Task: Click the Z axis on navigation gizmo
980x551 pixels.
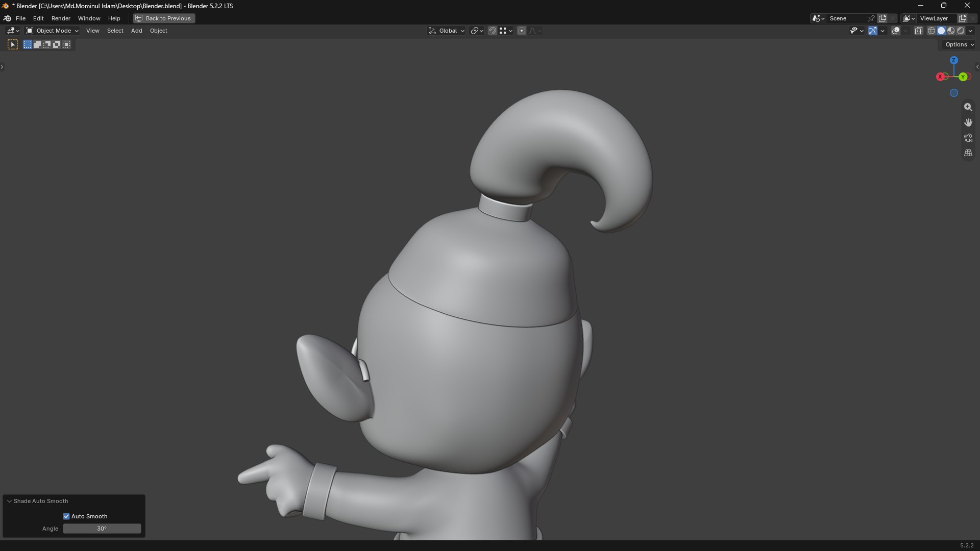Action: click(953, 60)
